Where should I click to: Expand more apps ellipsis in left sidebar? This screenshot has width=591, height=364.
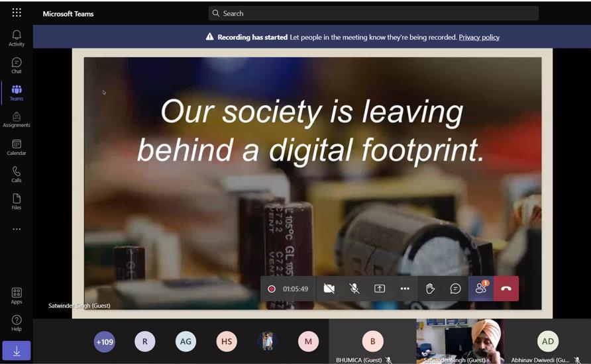pos(17,230)
